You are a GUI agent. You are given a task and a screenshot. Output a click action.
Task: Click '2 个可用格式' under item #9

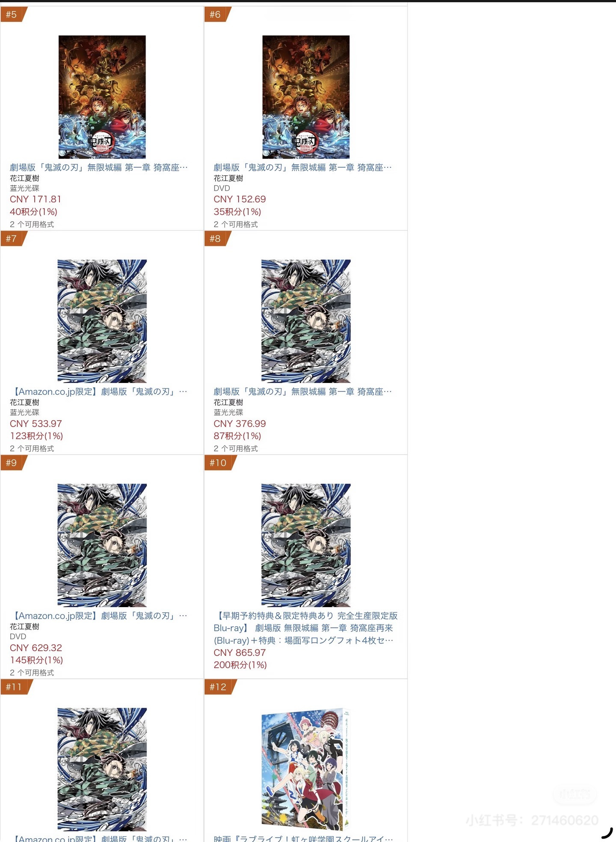32,673
